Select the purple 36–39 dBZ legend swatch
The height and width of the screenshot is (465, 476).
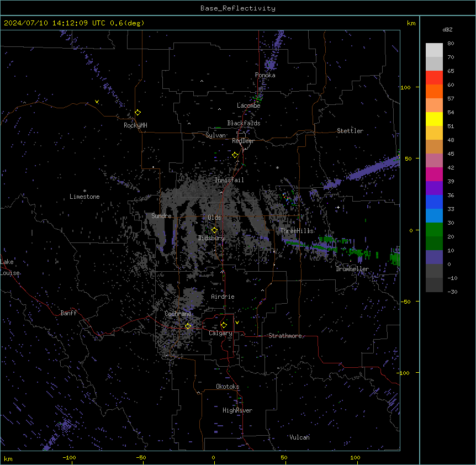pos(434,188)
